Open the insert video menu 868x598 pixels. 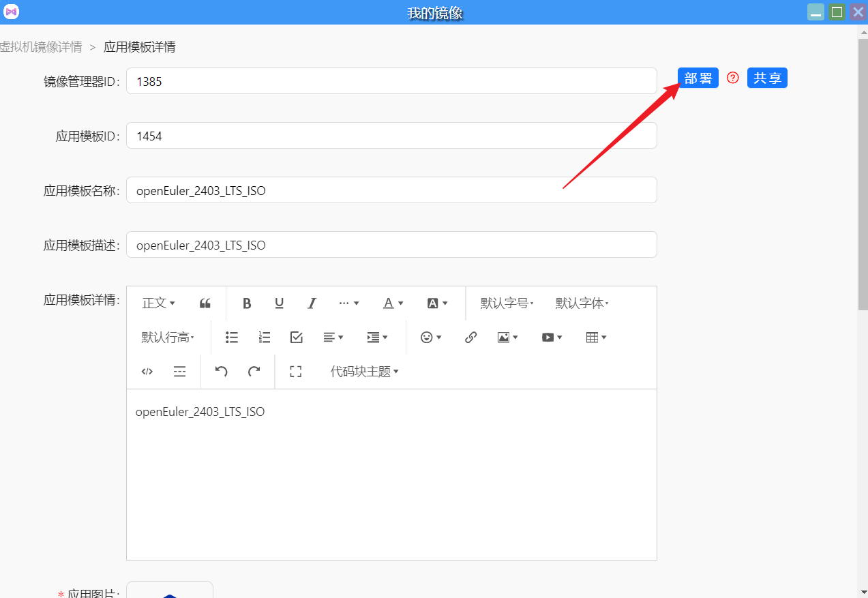[552, 338]
